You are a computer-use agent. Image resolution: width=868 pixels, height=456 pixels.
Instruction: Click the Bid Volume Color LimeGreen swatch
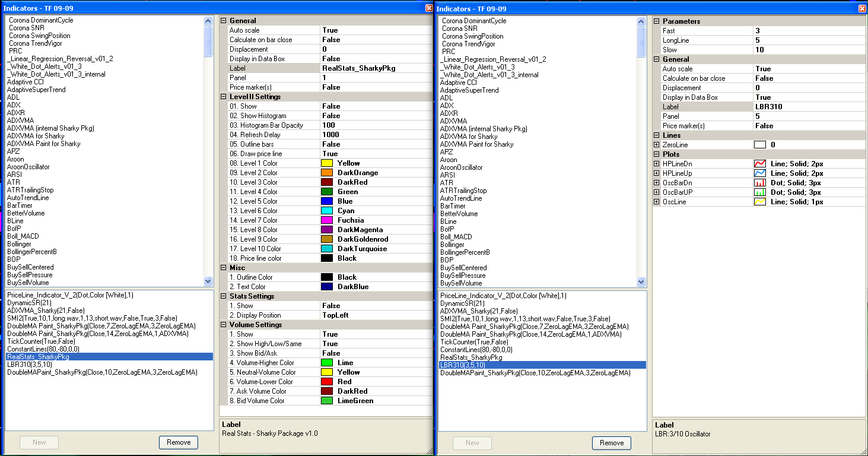[x=327, y=401]
